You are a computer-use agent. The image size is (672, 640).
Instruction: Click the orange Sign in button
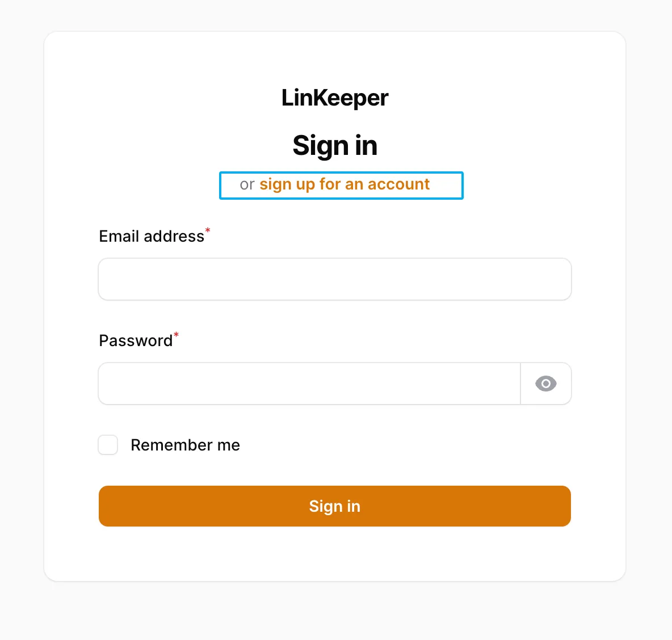click(x=334, y=506)
